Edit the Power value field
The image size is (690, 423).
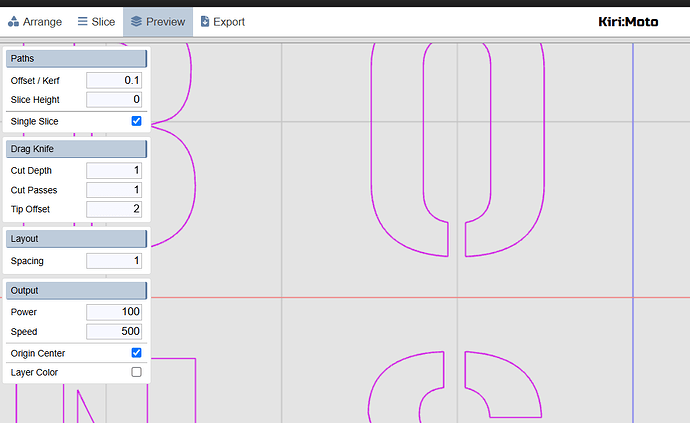114,312
